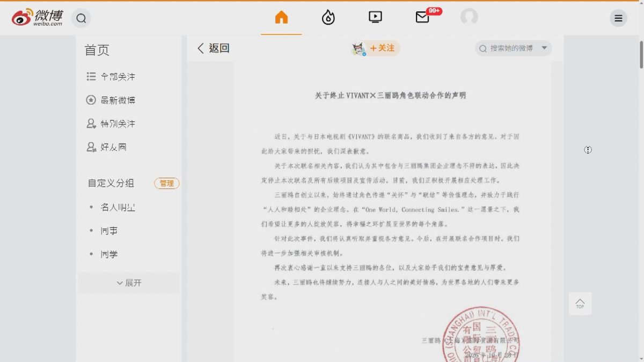The height and width of the screenshot is (362, 644).
Task: Click the profile avatar in the top bar
Action: coord(469,17)
